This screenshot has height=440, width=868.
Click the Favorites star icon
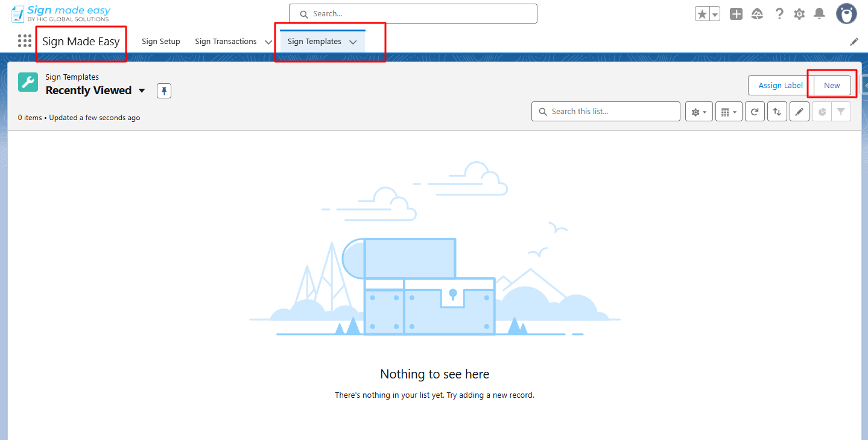tap(702, 14)
